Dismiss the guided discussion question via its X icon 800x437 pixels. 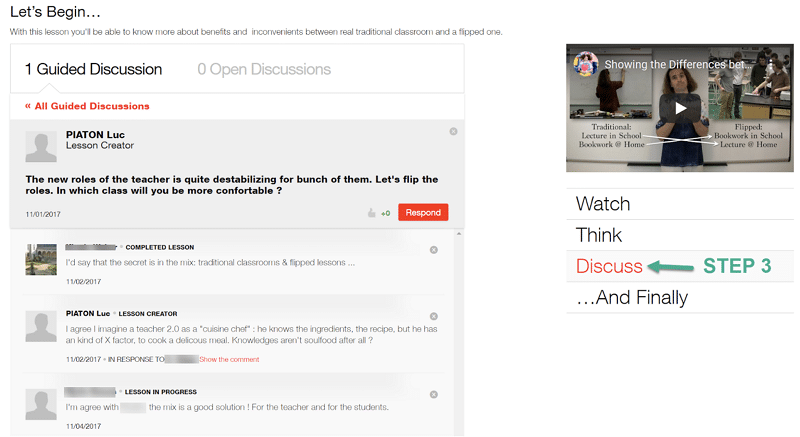453,132
